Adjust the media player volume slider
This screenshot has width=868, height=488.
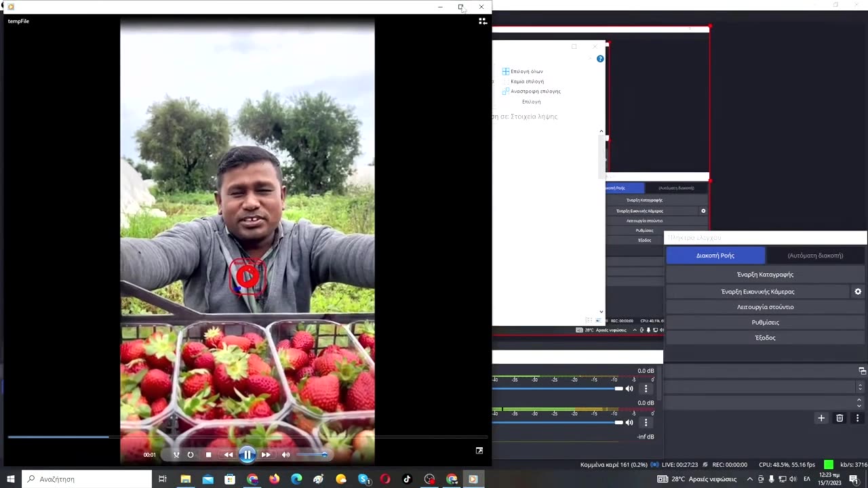(313, 455)
